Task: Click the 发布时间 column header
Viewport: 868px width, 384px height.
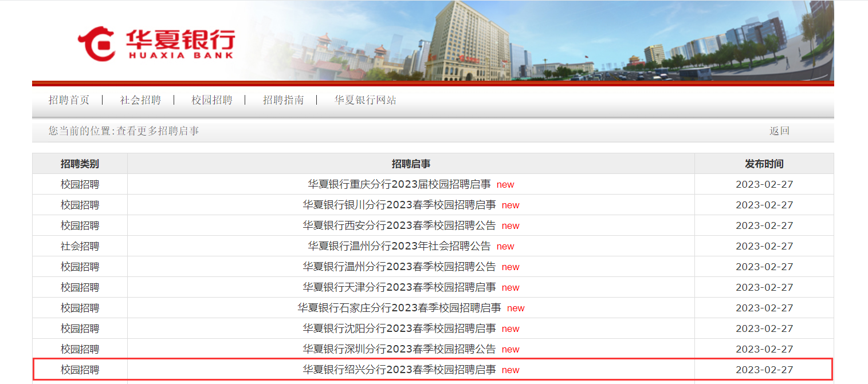Action: coord(764,164)
